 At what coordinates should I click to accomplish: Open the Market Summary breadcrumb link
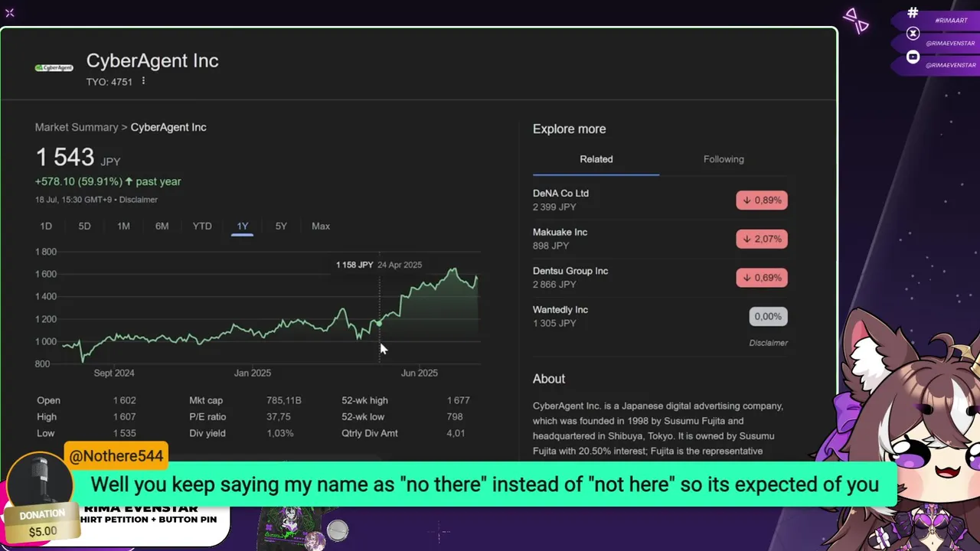[77, 127]
